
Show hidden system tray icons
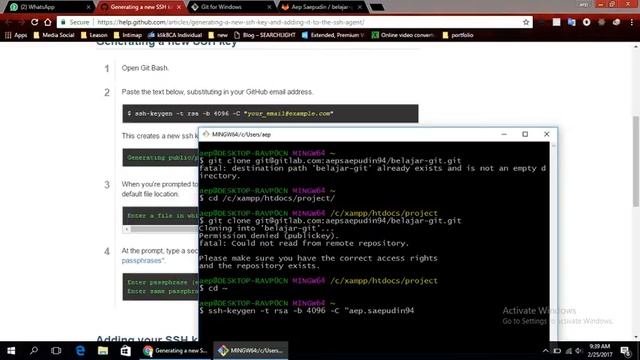pyautogui.click(x=546, y=351)
